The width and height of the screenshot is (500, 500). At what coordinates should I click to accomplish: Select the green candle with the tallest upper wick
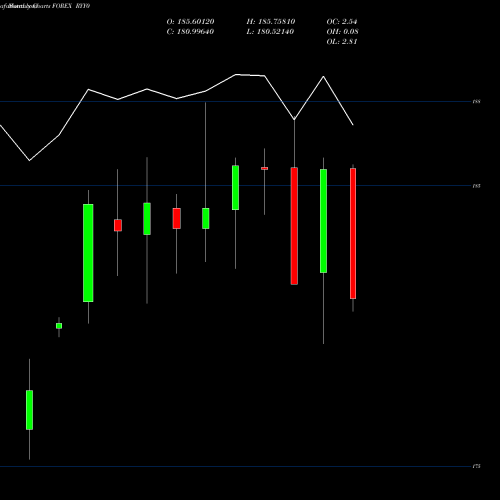206,218
